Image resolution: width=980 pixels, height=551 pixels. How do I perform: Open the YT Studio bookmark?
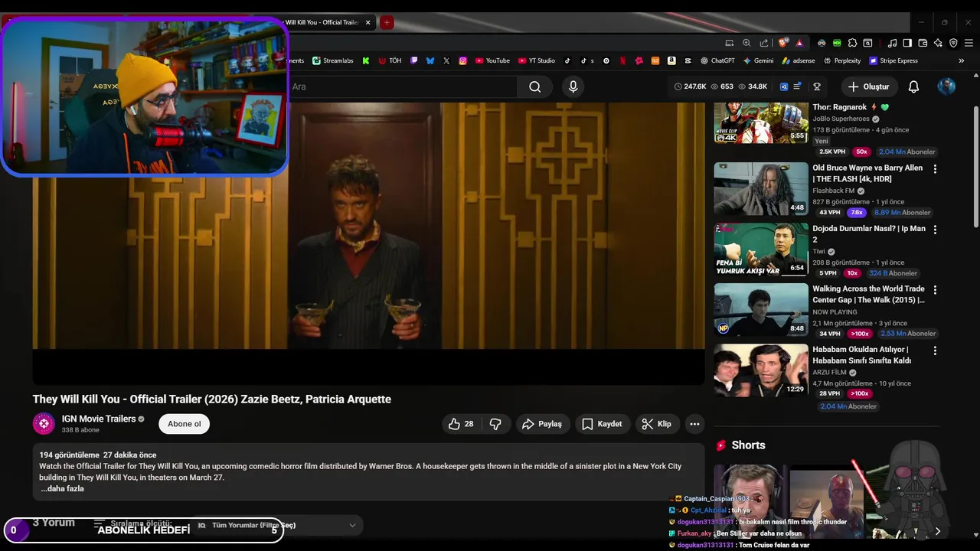[537, 60]
